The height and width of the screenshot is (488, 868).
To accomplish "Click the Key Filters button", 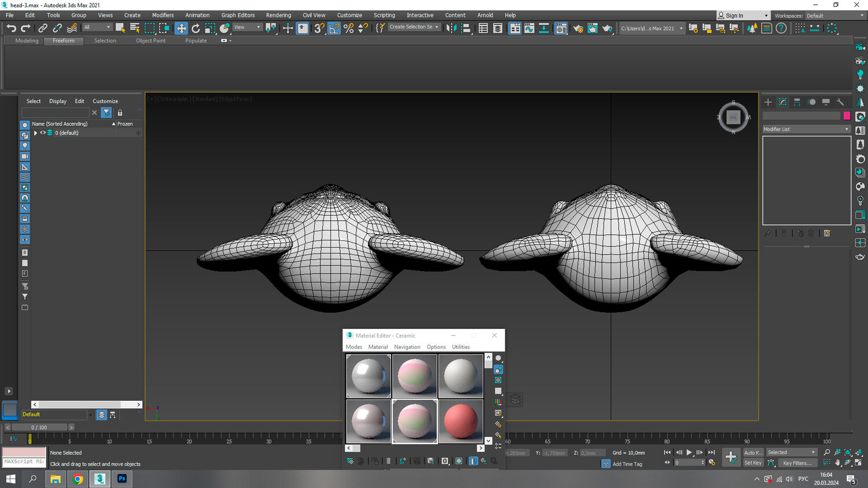I will pos(797,463).
